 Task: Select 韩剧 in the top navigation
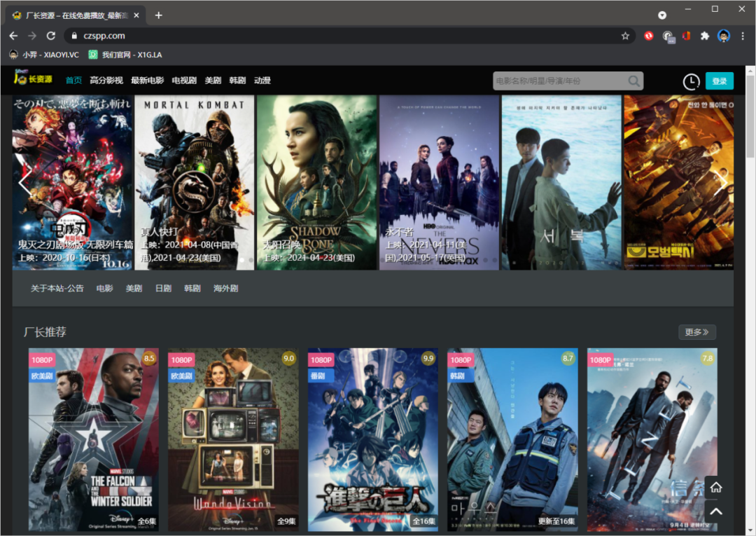pyautogui.click(x=237, y=81)
